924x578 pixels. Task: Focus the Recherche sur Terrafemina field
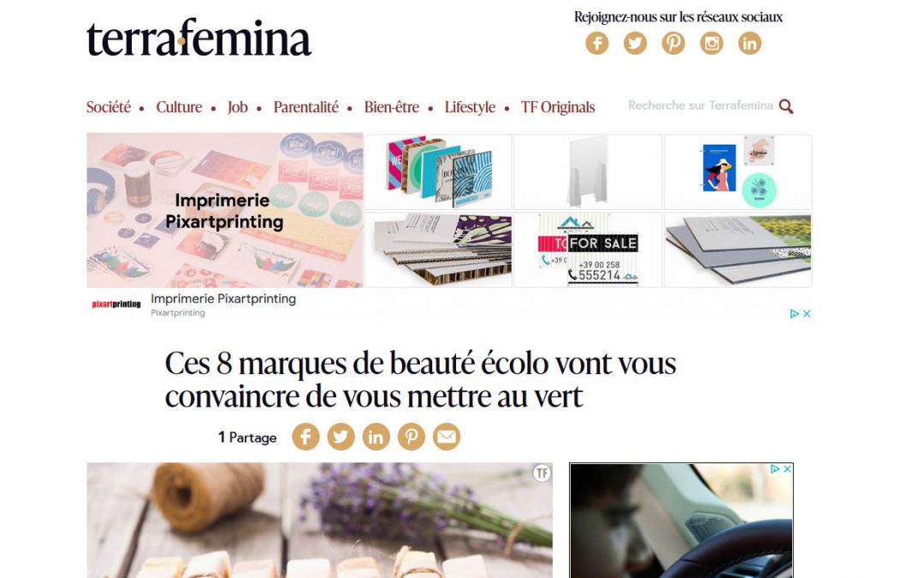click(700, 105)
